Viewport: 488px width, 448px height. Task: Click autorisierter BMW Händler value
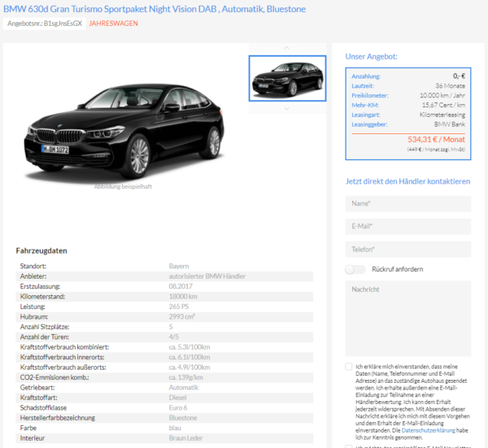point(207,276)
